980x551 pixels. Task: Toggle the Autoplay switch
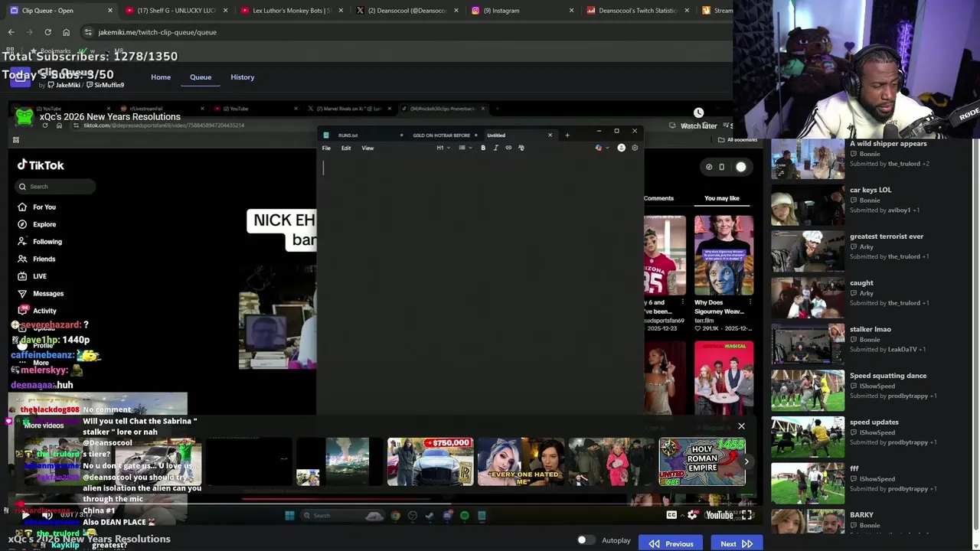586,540
